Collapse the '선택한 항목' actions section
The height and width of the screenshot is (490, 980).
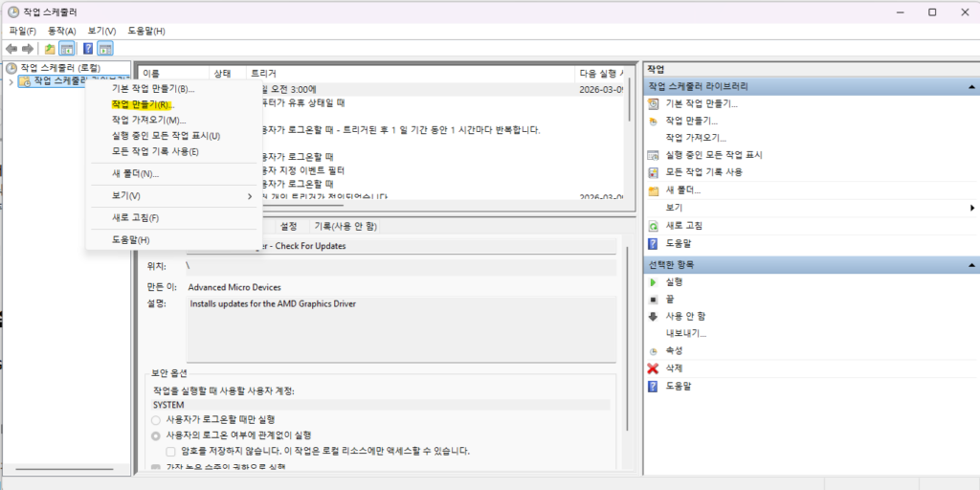(x=971, y=264)
